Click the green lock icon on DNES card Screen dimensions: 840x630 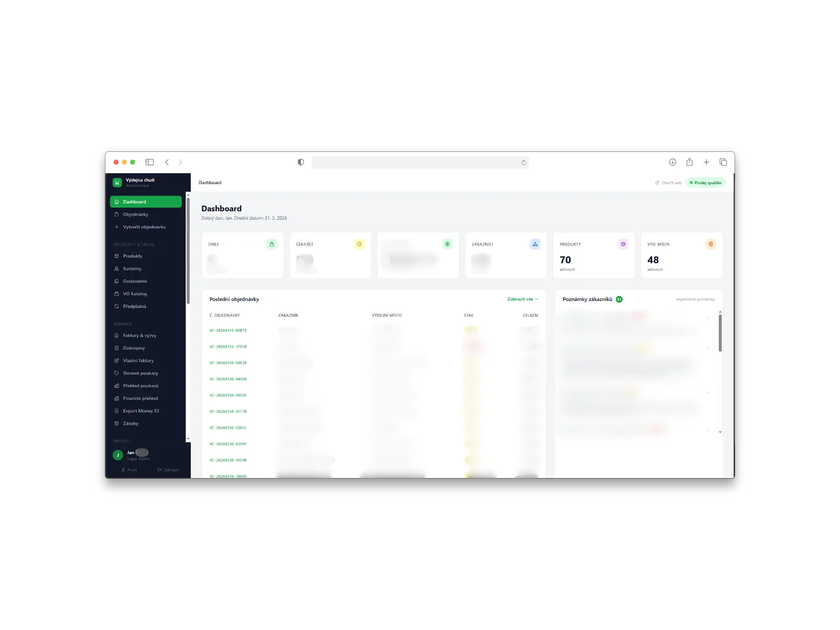272,244
